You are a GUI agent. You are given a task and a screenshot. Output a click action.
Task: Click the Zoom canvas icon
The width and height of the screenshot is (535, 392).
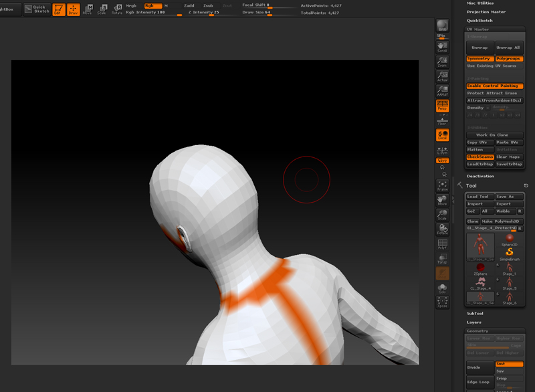click(442, 62)
